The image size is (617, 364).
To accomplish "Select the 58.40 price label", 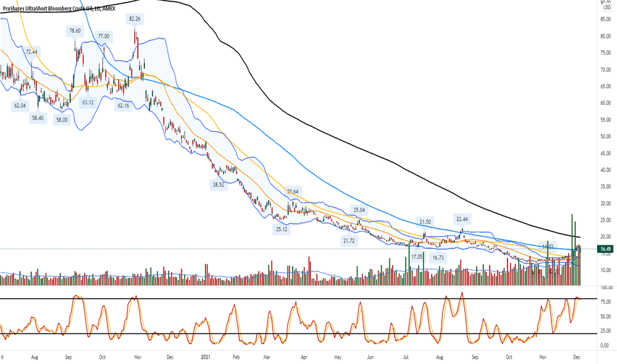I will click(37, 118).
